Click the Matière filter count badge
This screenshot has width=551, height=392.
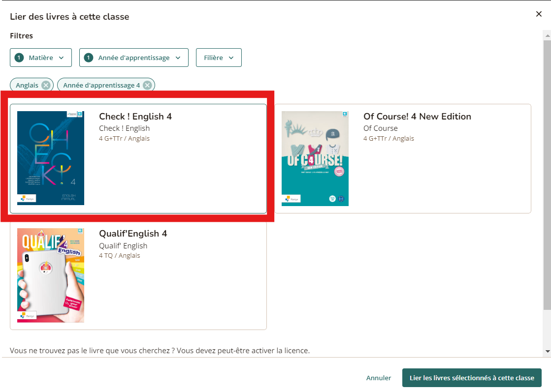19,58
